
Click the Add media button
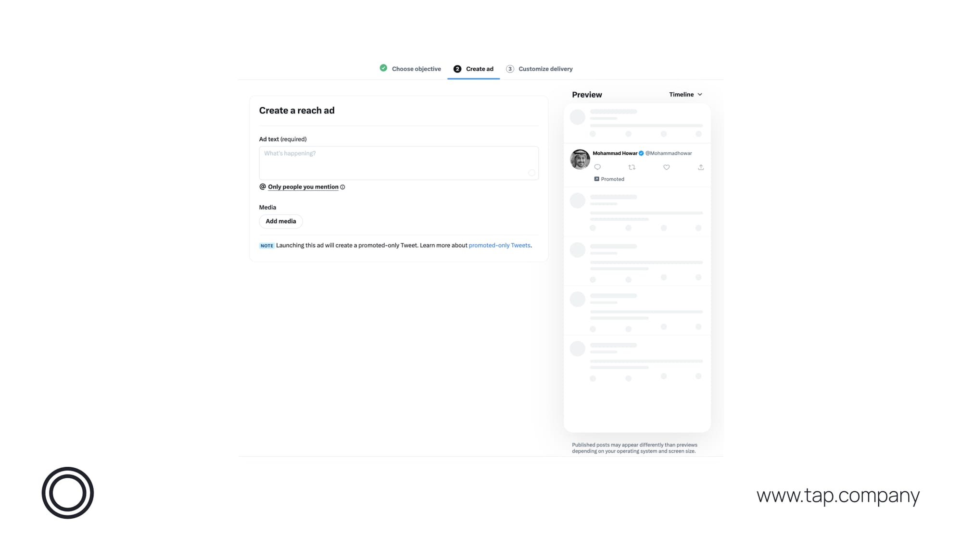tap(281, 221)
